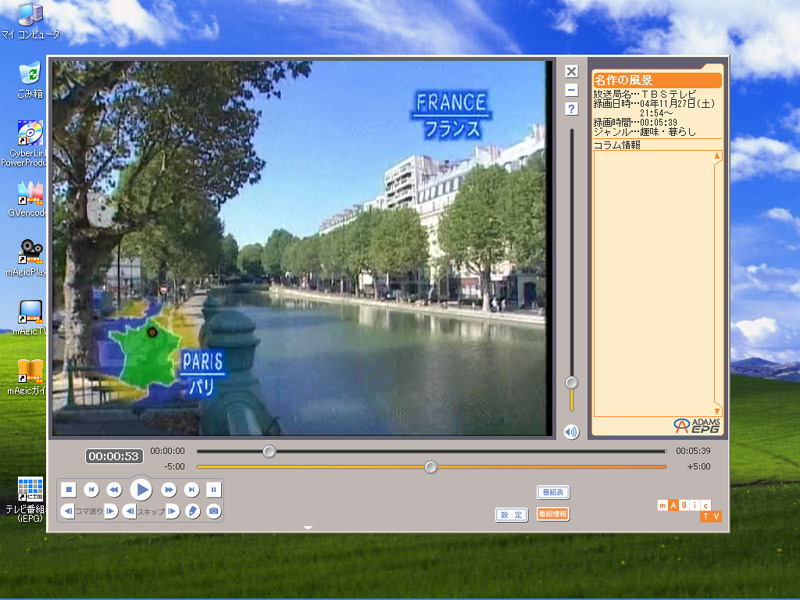The image size is (800, 600).
Task: Mute audio using the speaker icon
Action: (x=571, y=432)
